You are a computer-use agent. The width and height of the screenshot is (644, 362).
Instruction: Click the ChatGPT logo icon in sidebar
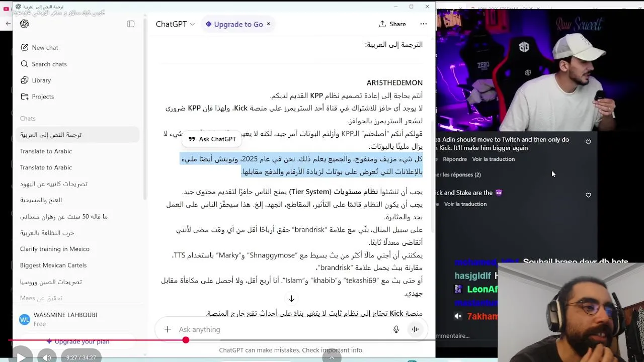tap(24, 24)
